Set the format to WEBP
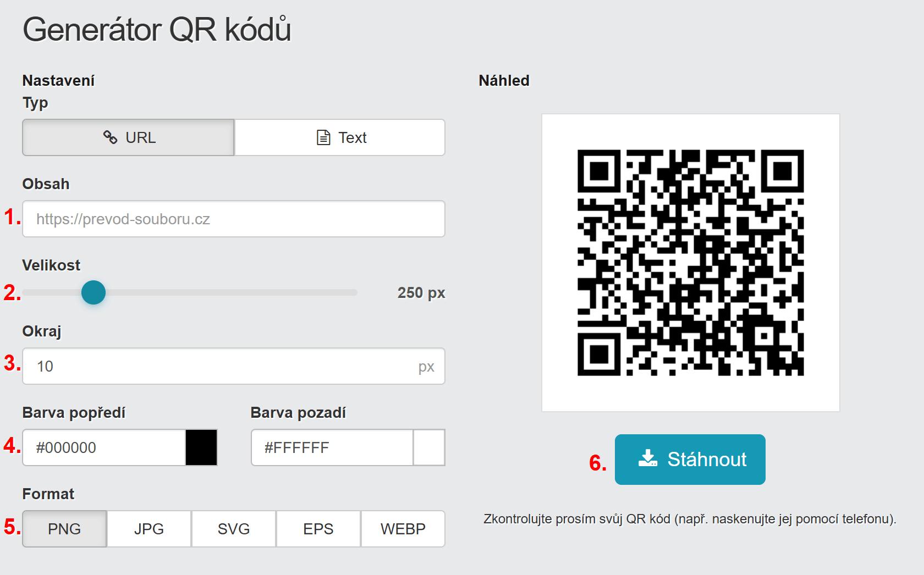 403,529
